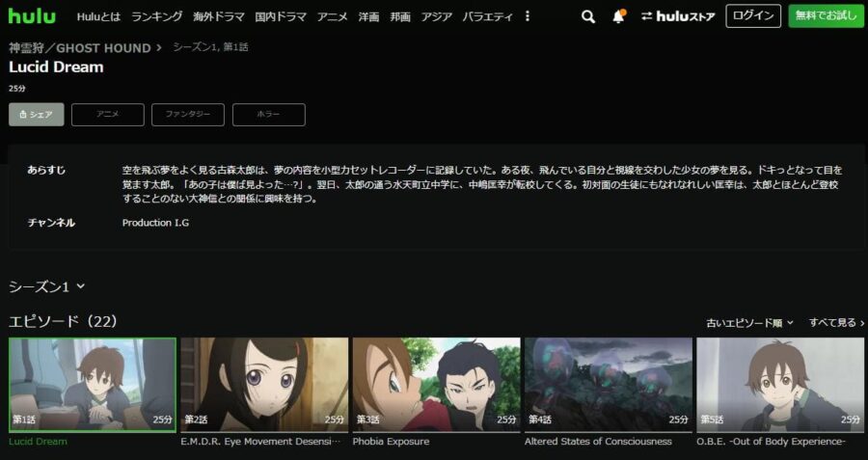Click the E.M.D.R. Eye Movement episode title
Viewport: 868px width, 460px height.
(x=260, y=442)
